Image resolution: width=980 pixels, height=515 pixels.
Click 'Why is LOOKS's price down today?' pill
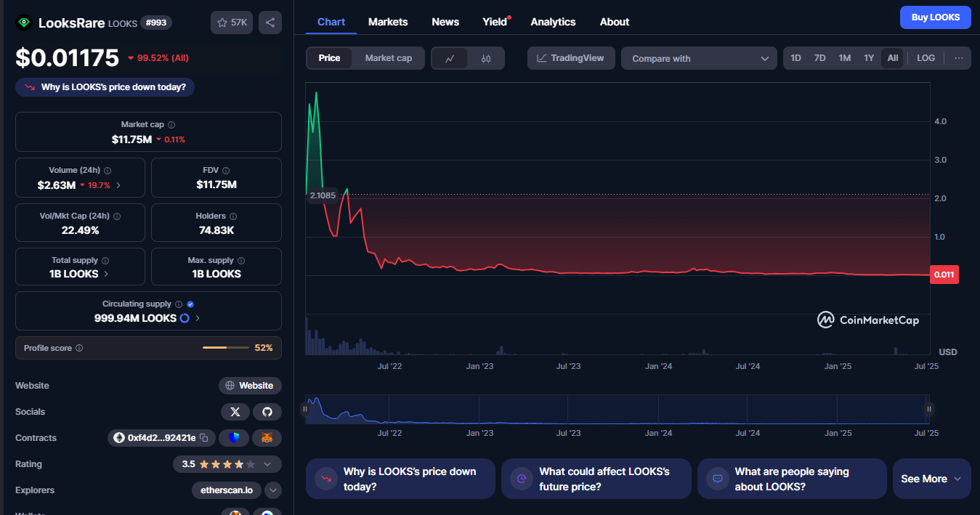(105, 87)
